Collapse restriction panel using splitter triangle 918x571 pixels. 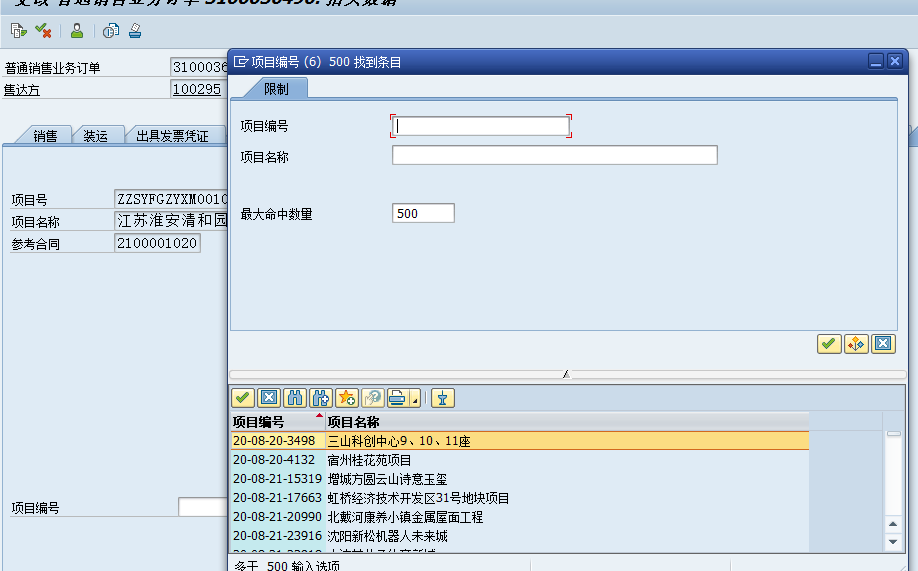point(566,374)
